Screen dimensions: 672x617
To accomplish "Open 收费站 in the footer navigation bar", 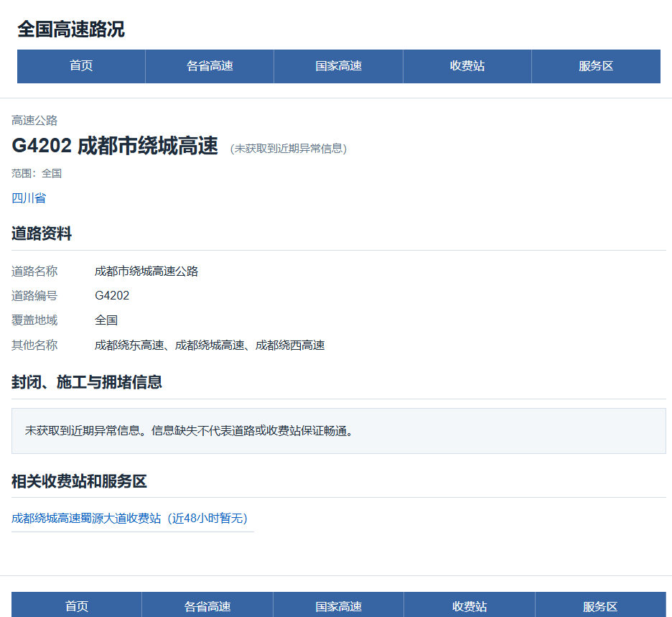I will click(470, 606).
